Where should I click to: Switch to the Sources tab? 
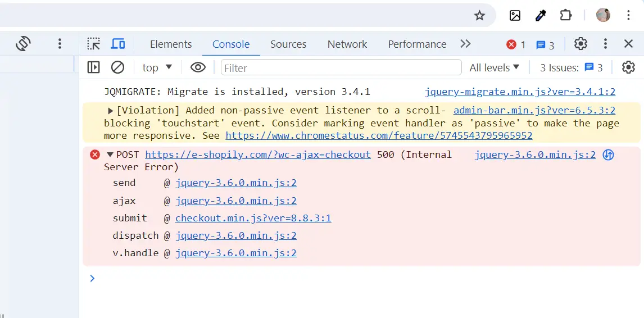coord(288,44)
